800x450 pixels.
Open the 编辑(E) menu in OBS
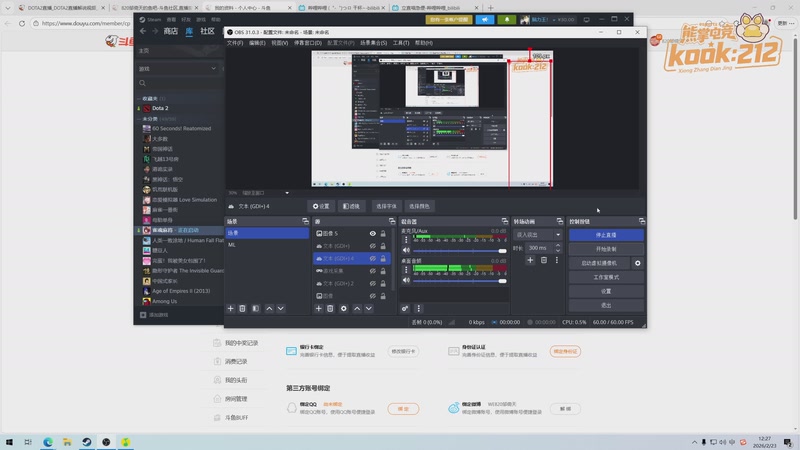pos(257,43)
